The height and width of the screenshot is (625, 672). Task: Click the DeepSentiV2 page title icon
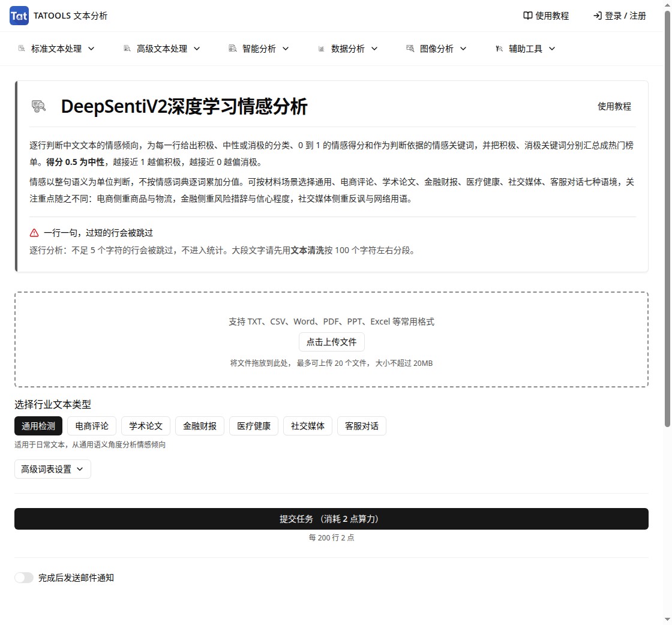38,106
